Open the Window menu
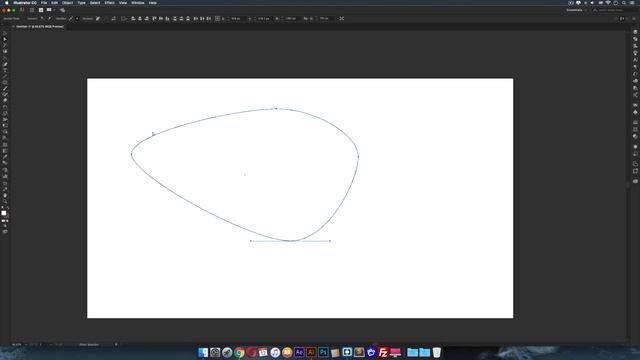Viewport: 640px width, 360px height. [x=138, y=3]
